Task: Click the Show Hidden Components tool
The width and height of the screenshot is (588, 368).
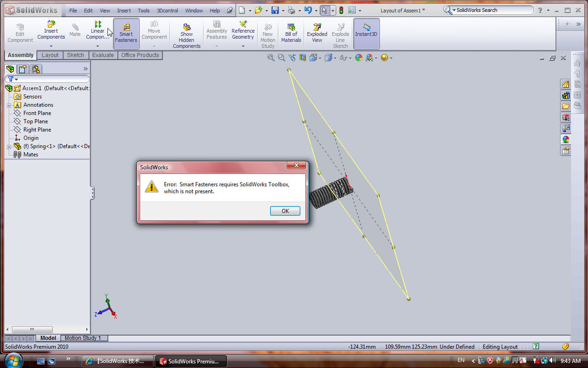Action: click(187, 36)
